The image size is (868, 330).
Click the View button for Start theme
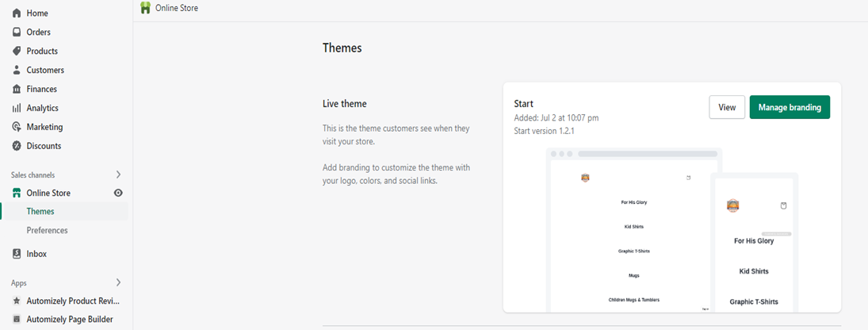727,108
